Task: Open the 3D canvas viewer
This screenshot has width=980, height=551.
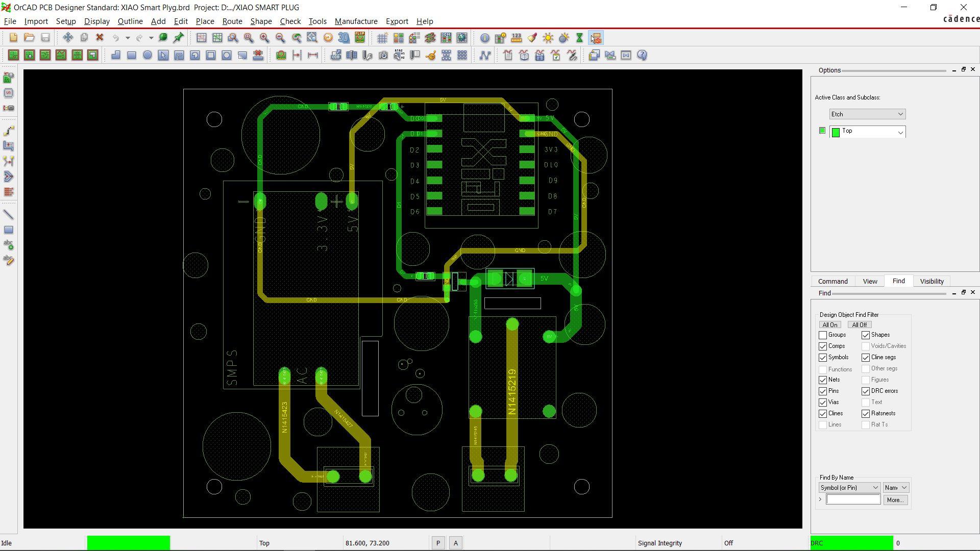Action: tap(344, 38)
